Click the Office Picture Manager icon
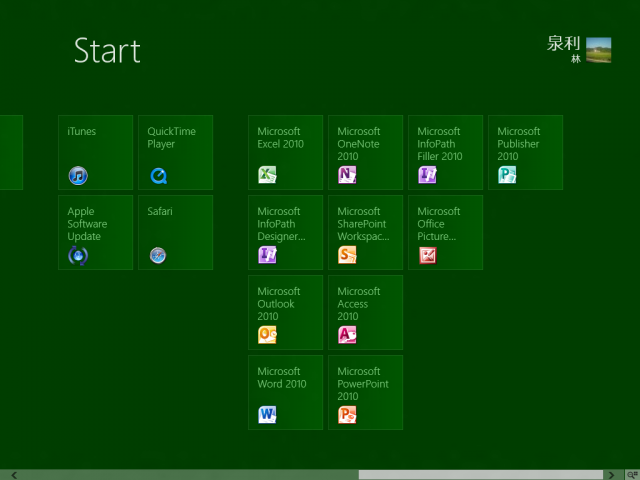This screenshot has width=640, height=480. pyautogui.click(x=428, y=256)
